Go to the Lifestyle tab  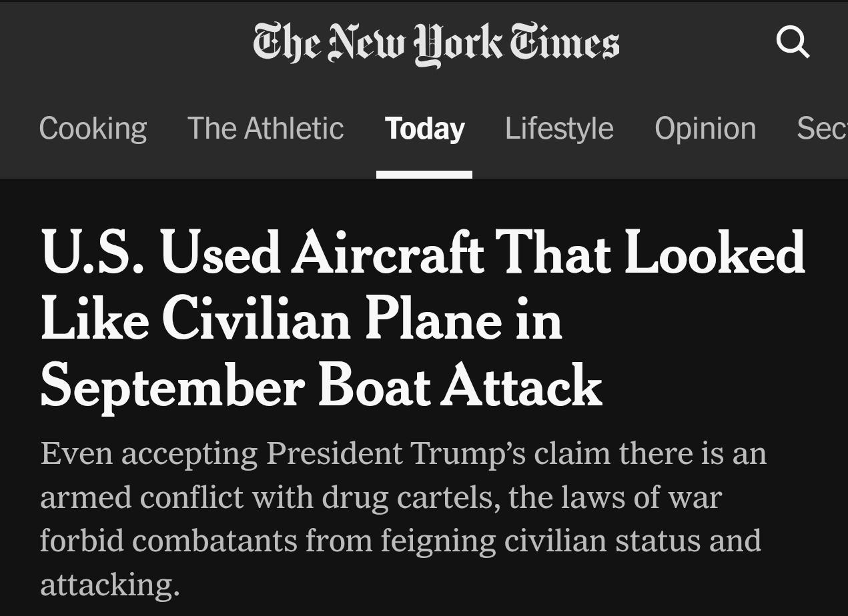559,128
